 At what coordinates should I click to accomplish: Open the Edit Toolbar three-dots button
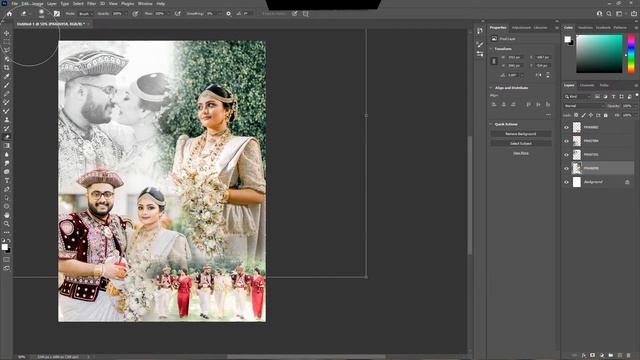point(7,232)
